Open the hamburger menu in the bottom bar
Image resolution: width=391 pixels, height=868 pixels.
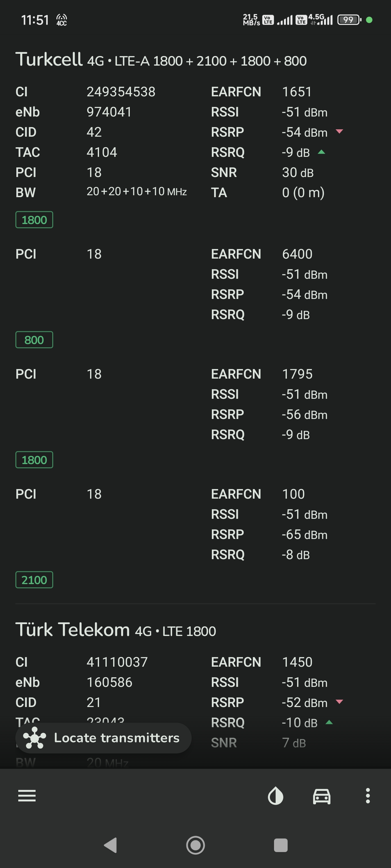click(27, 796)
